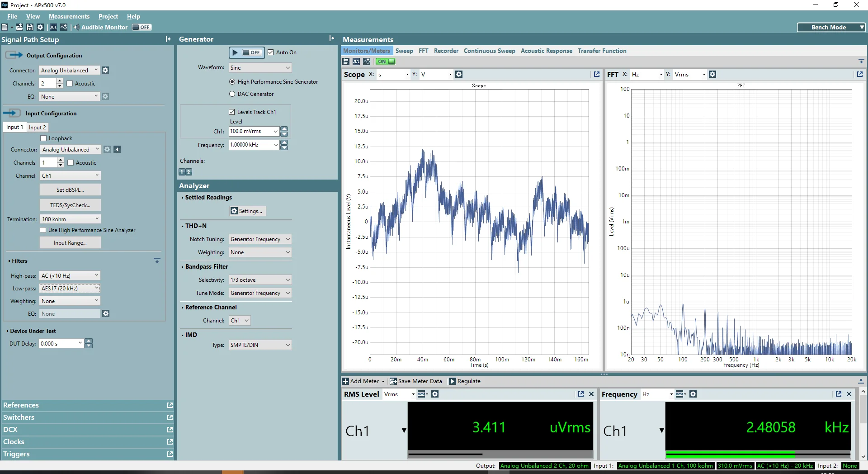Open FFT graph settings gear
This screenshot has height=474, width=868.
coord(712,74)
